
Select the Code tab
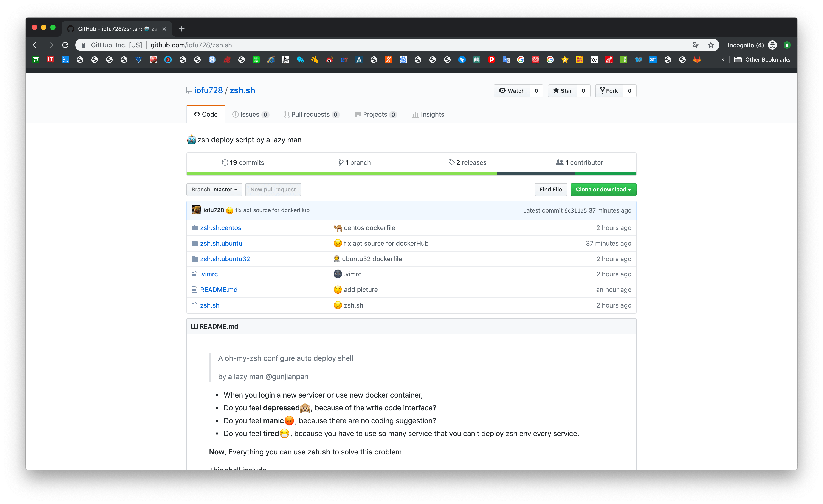pyautogui.click(x=206, y=114)
